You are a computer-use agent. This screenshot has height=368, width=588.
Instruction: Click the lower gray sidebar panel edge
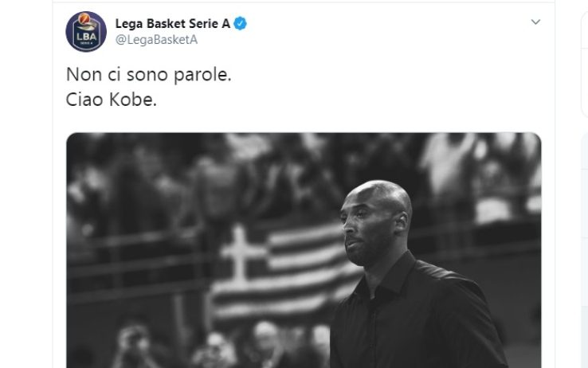[x=584, y=249]
